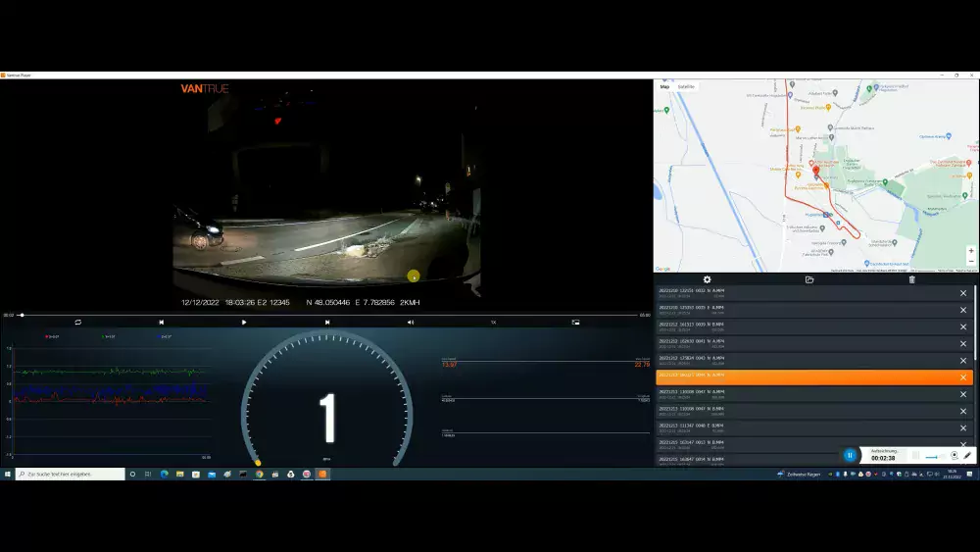Click the video seek bar handle
Viewport: 980px width, 552px height.
[x=22, y=315]
